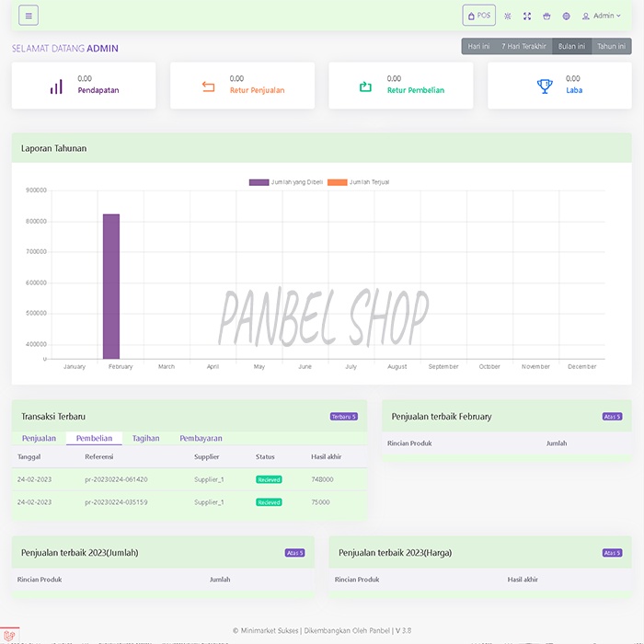Click the Laporan Tahunan heading
The width and height of the screenshot is (644, 644).
coord(53,148)
